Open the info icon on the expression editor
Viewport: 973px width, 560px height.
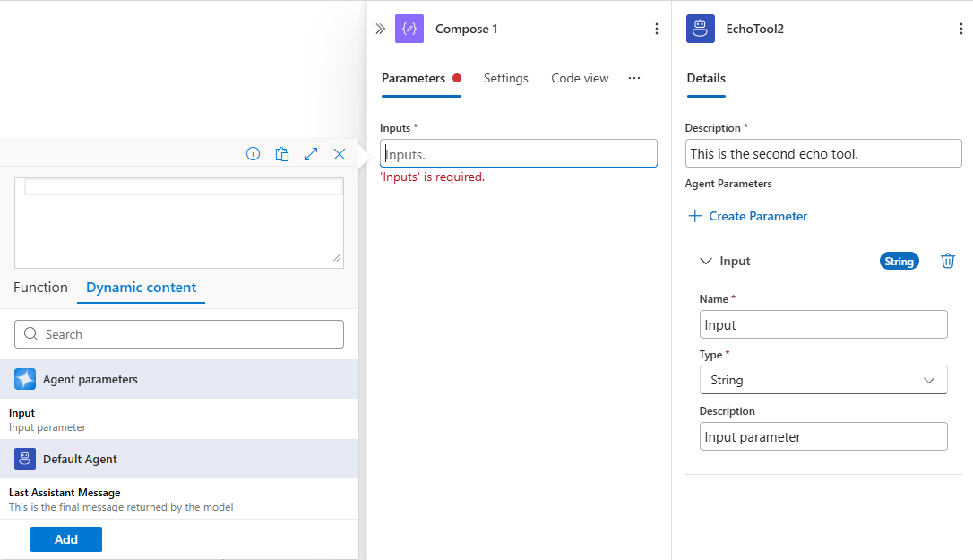pos(253,153)
